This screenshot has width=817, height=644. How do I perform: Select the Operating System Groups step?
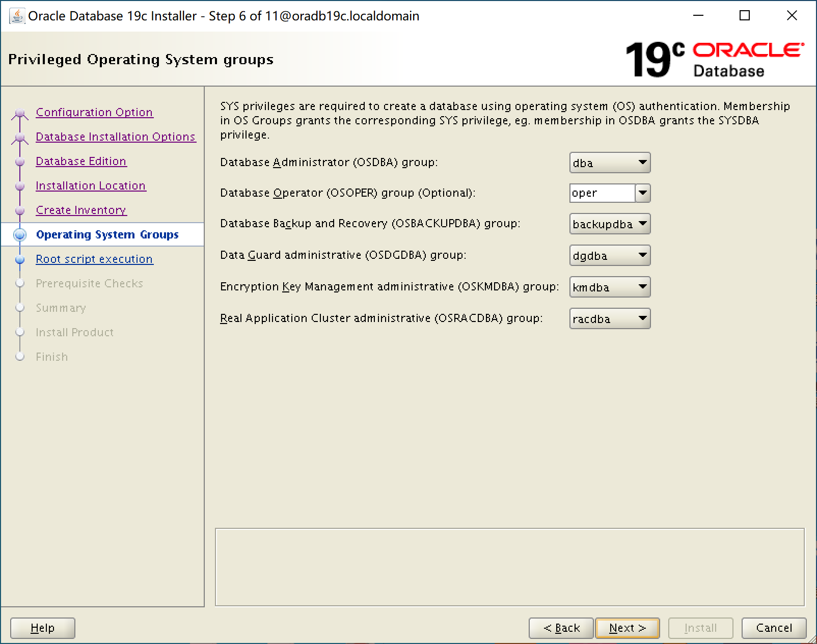107,234
